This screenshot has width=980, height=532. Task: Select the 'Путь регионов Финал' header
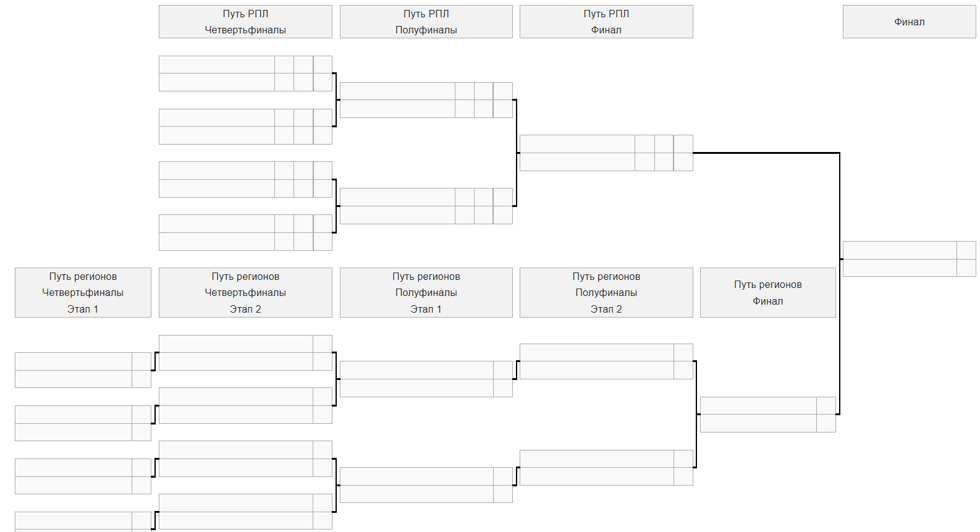pyautogui.click(x=767, y=292)
